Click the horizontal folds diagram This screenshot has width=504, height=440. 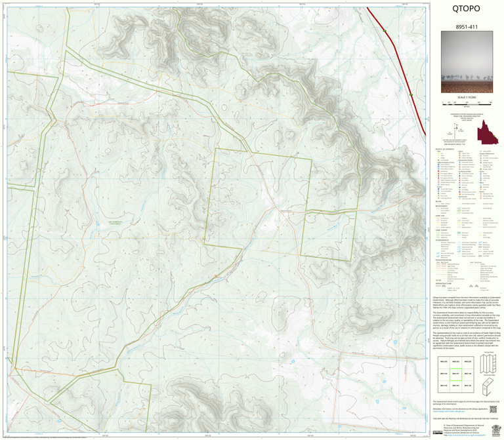[x=488, y=387]
